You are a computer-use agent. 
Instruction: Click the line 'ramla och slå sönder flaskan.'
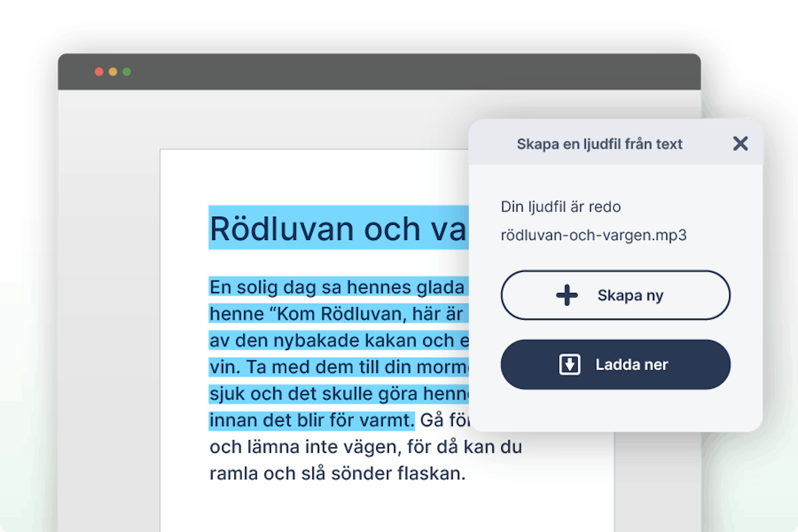point(337,474)
